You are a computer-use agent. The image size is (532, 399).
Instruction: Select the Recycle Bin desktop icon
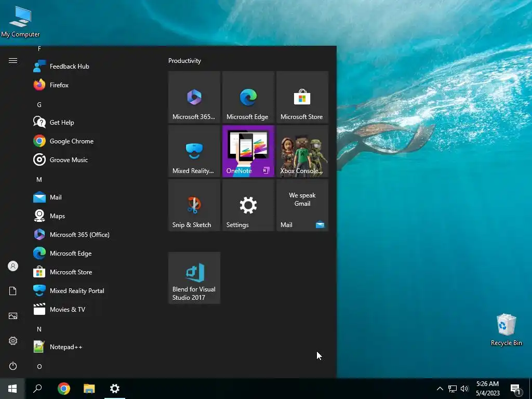(506, 330)
